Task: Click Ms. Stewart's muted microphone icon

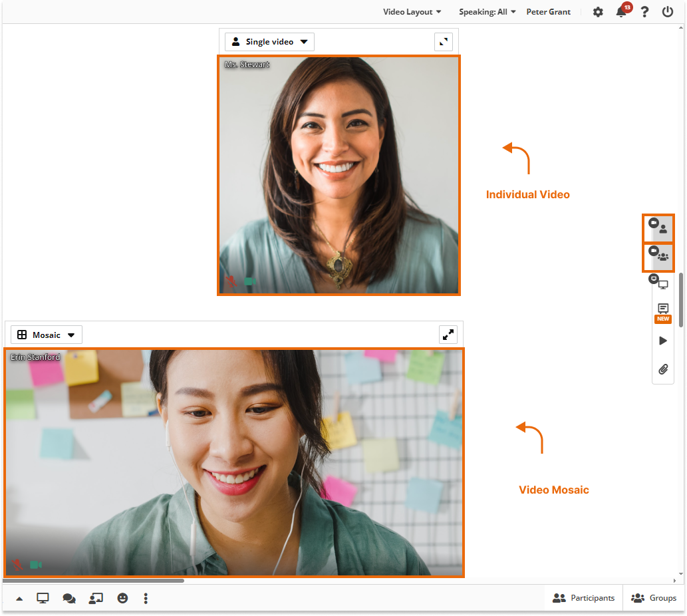Action: click(231, 281)
